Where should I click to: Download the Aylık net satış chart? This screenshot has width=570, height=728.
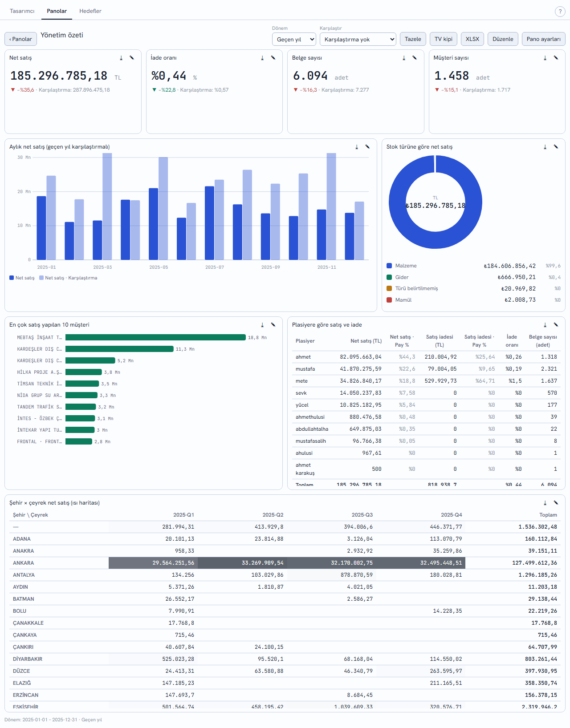click(357, 147)
